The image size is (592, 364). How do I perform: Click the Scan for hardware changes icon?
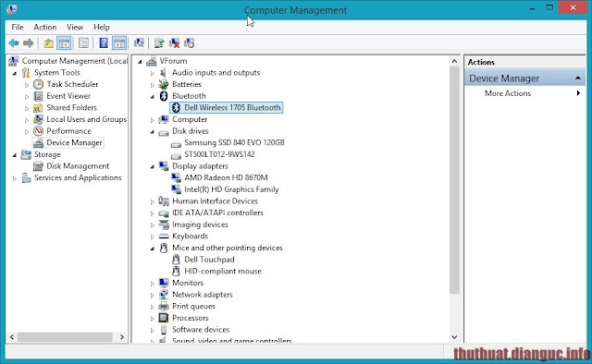[x=139, y=43]
